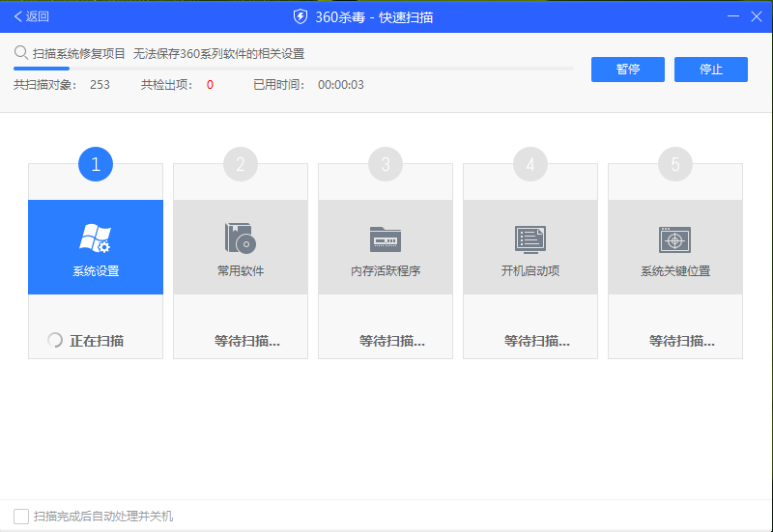Click the 共检出项 red zero count

click(x=210, y=85)
